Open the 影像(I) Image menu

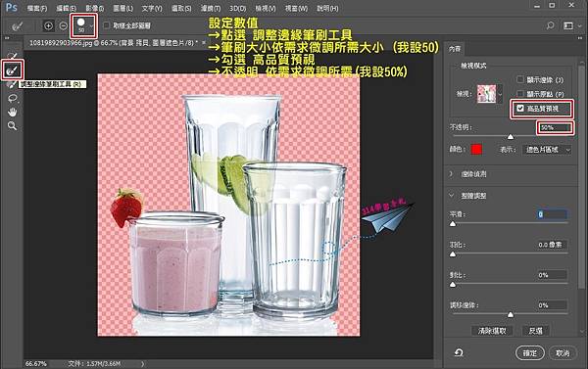(x=94, y=8)
